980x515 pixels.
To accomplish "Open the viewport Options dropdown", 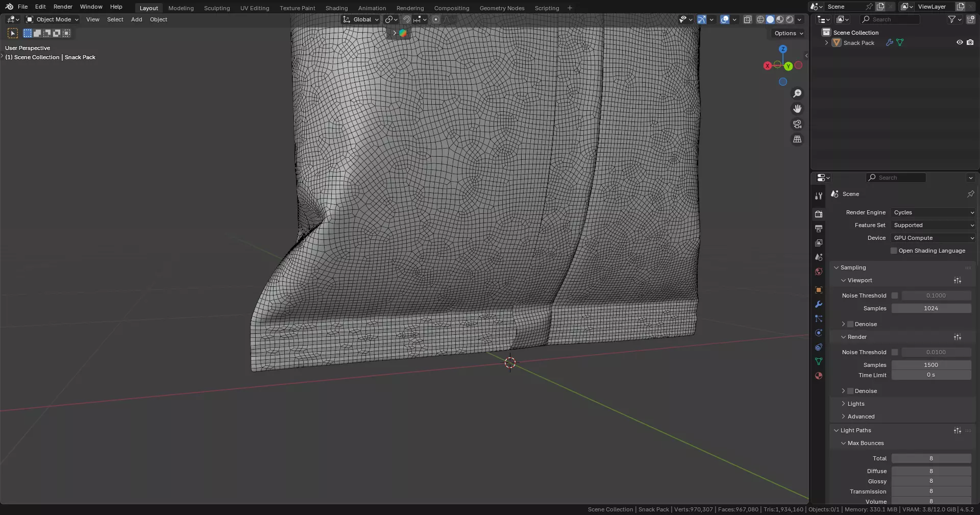I will (x=789, y=33).
